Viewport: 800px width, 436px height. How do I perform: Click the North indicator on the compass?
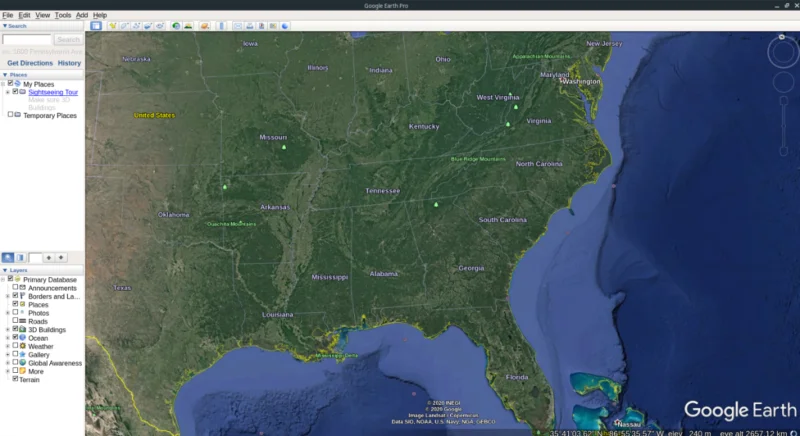coord(782,37)
